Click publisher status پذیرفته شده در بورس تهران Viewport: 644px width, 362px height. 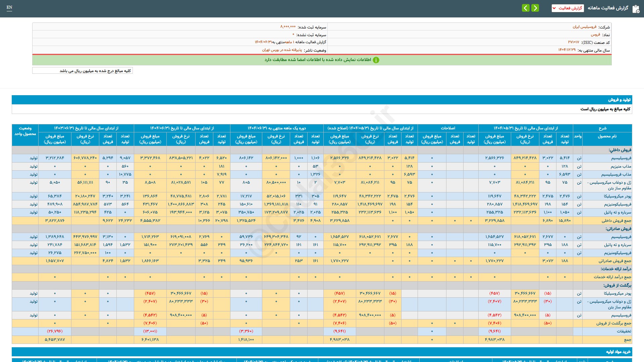click(282, 50)
